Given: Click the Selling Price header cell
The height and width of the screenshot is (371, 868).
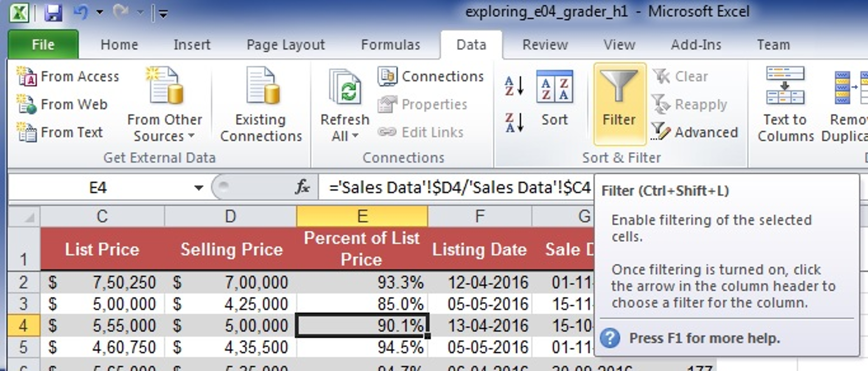Looking at the screenshot, I should point(231,249).
